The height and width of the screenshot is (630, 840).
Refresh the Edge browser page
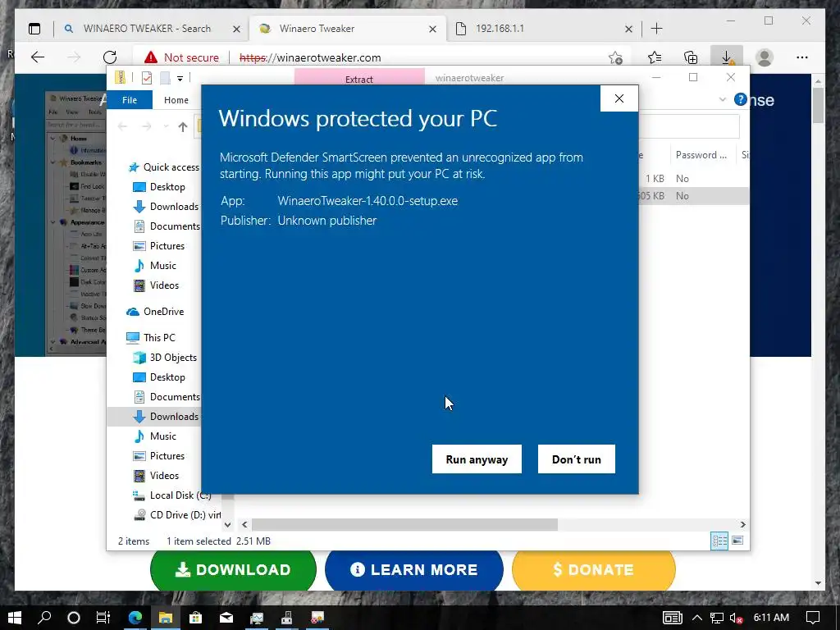110,57
